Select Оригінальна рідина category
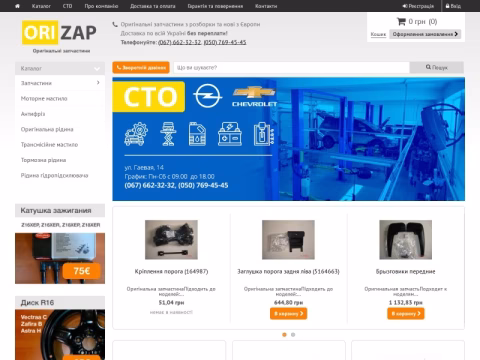Screen dimensions: 480x360 (x=47, y=129)
